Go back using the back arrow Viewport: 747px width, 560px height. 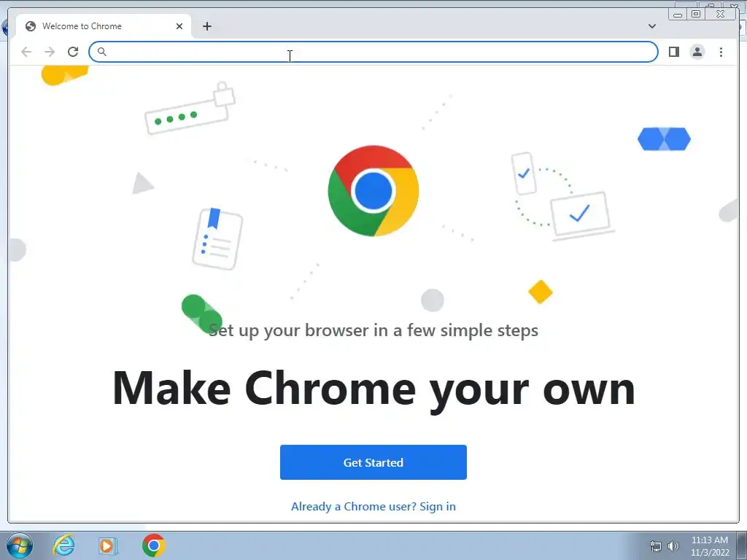pos(26,52)
